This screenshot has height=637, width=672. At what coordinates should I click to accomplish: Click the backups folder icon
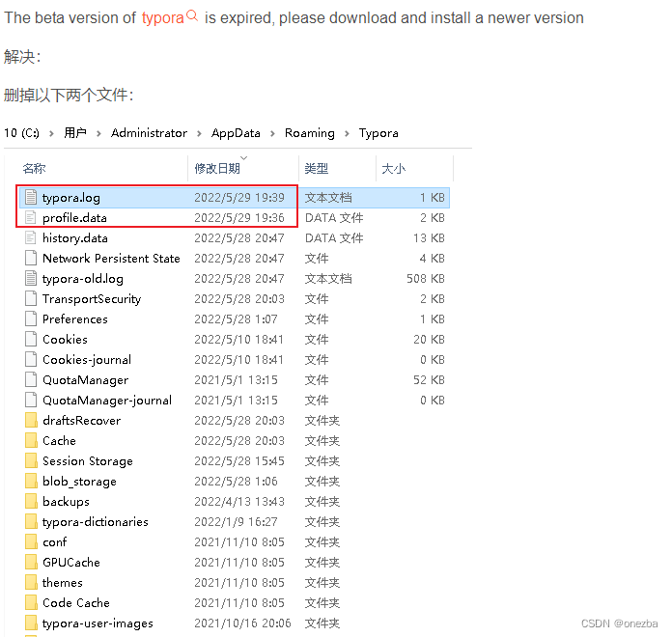(x=31, y=501)
